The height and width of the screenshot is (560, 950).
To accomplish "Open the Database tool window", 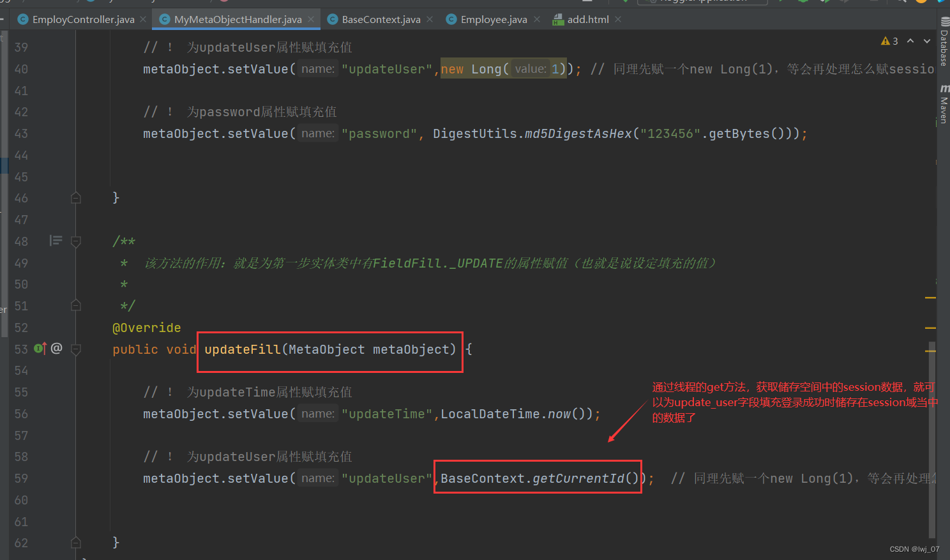I will point(944,43).
